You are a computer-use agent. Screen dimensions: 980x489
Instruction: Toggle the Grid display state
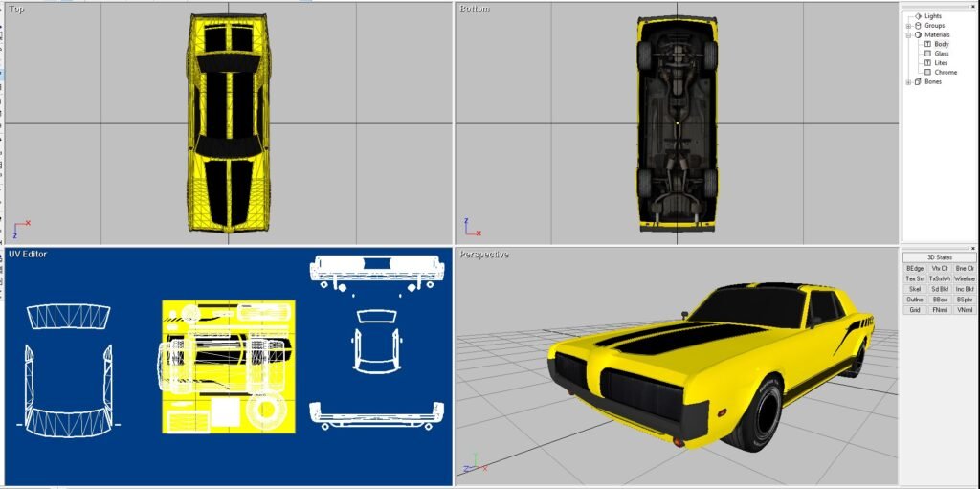[915, 310]
